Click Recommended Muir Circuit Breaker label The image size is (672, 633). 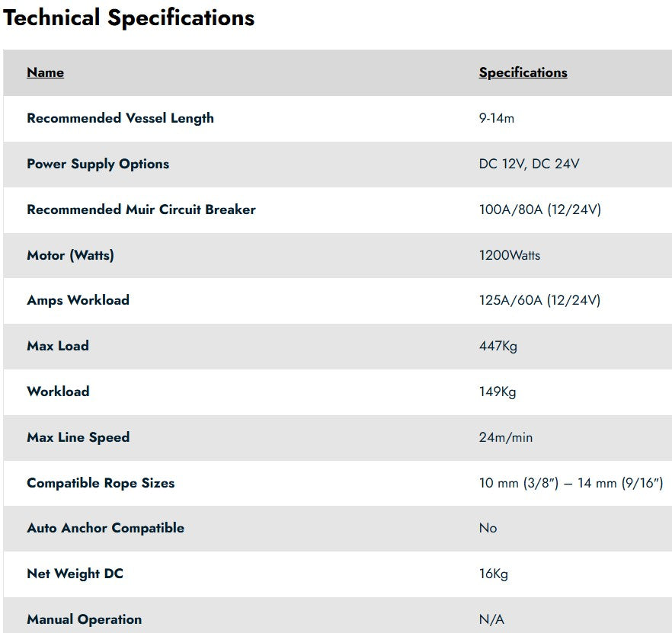(142, 209)
